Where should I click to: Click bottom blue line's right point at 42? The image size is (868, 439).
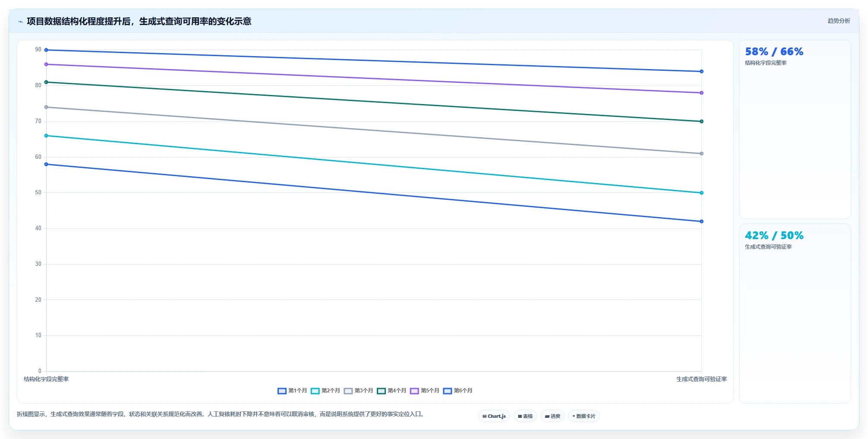pyautogui.click(x=701, y=221)
